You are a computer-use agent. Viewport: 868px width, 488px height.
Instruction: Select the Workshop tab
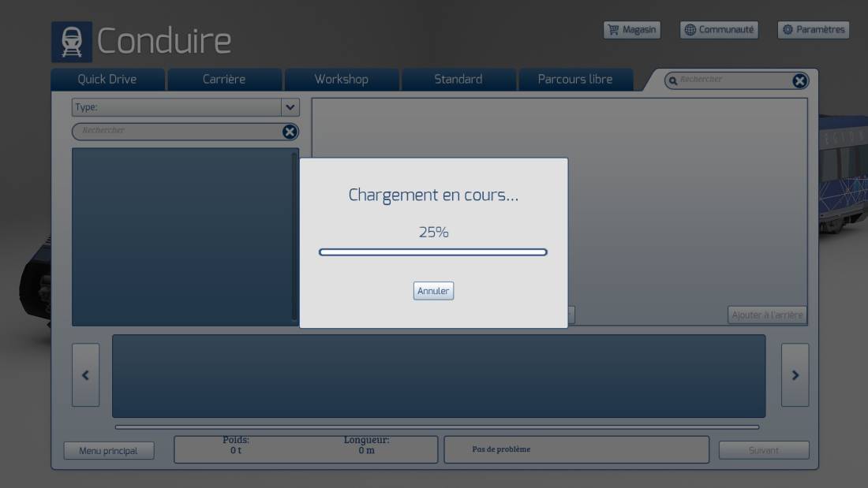[x=342, y=80]
